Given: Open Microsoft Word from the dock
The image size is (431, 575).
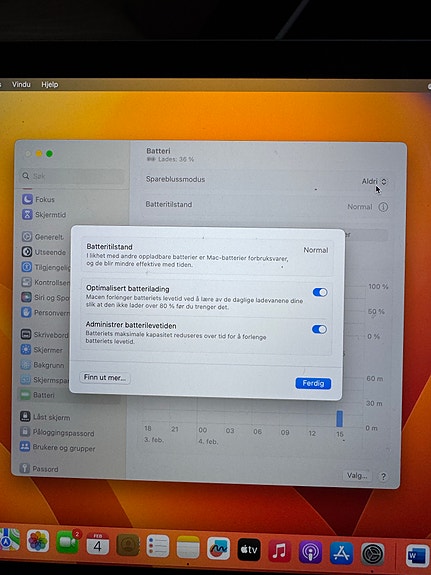Looking at the screenshot, I should coord(417,556).
